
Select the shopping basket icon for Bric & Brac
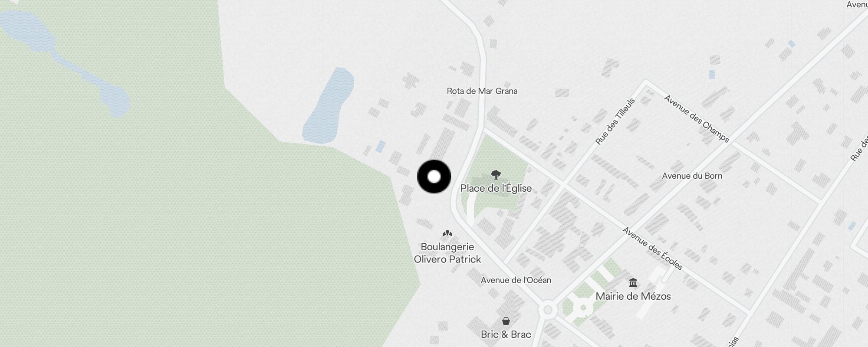(506, 321)
